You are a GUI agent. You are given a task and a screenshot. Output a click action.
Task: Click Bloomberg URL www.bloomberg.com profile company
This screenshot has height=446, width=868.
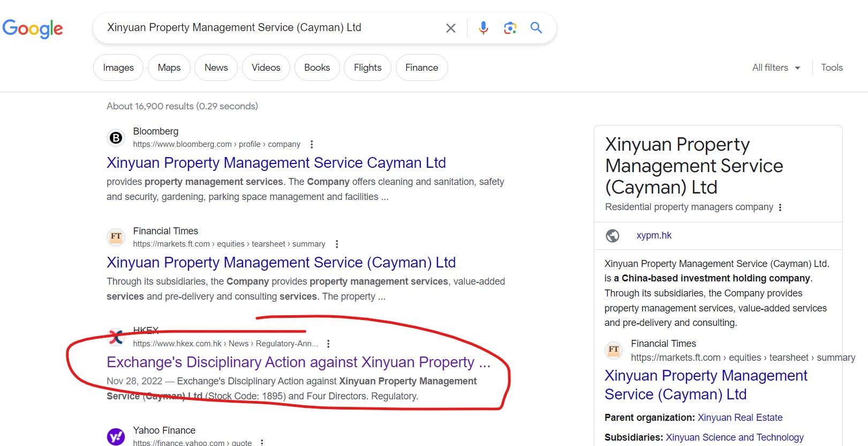(x=216, y=144)
